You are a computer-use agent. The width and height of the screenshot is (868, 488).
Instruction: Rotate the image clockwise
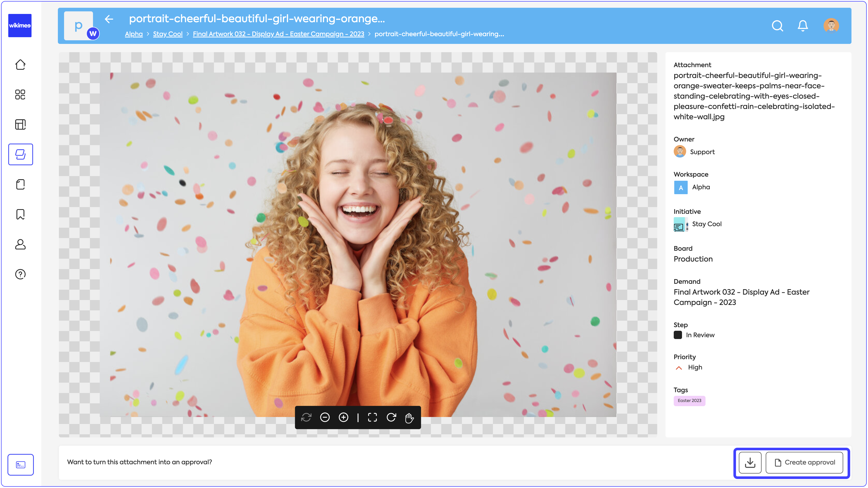[391, 418]
